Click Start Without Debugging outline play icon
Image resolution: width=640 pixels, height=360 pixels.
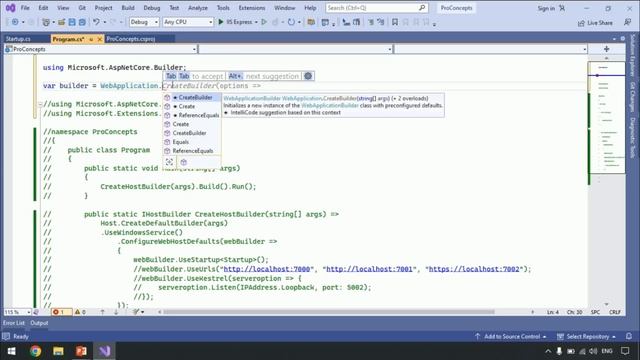pos(264,22)
